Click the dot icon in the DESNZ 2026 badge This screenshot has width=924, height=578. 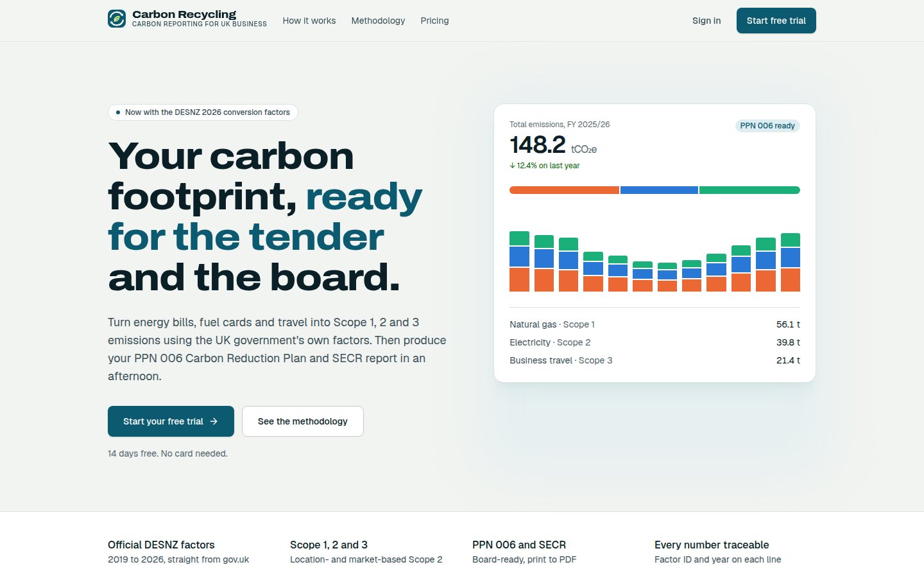point(118,112)
